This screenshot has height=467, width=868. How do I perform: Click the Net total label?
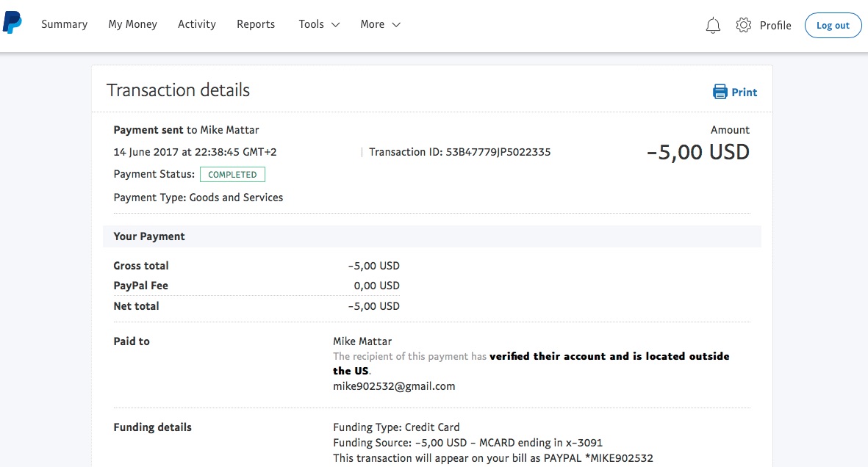136,306
